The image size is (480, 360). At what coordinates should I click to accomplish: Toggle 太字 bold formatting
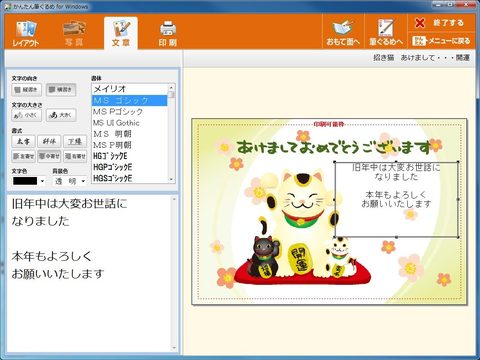(x=23, y=141)
